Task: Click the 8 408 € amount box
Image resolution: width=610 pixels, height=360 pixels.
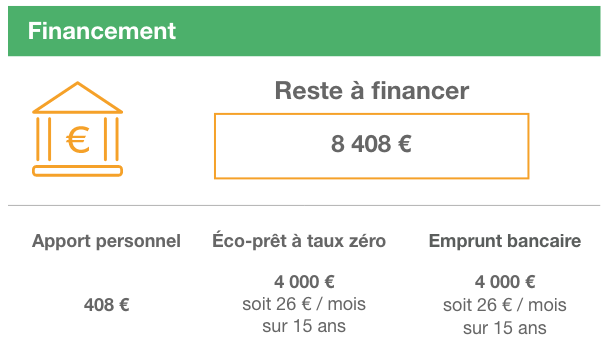Action: click(x=372, y=146)
